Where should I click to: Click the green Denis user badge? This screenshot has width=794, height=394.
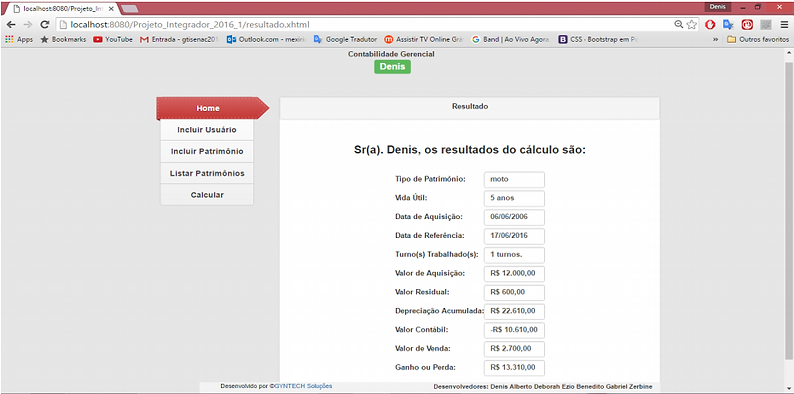(392, 67)
